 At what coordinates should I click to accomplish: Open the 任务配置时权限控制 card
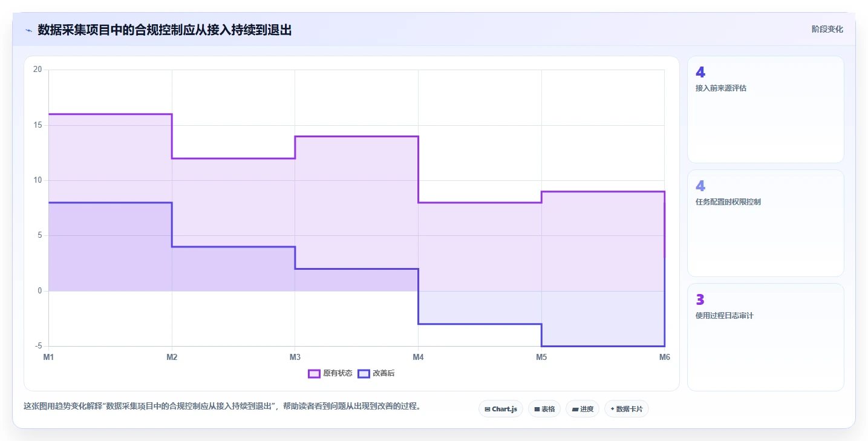[765, 223]
